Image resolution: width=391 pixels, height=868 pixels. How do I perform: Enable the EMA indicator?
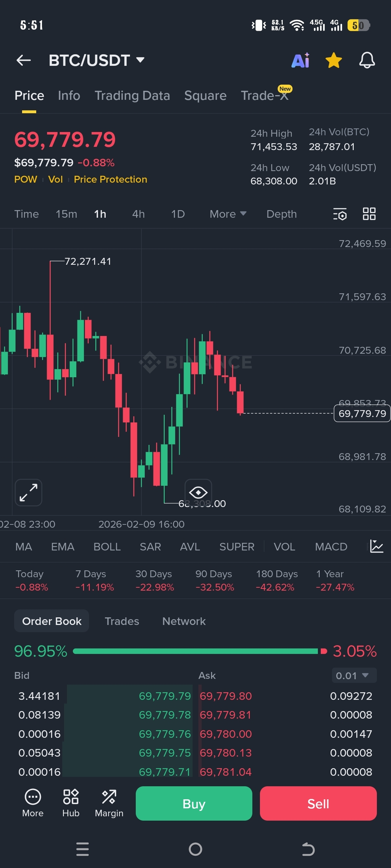point(63,547)
